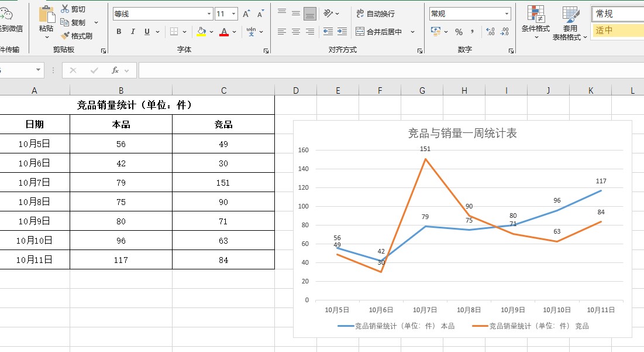The width and height of the screenshot is (644, 352).
Task: Toggle Wrap Text (自动换行)
Action: tap(376, 13)
